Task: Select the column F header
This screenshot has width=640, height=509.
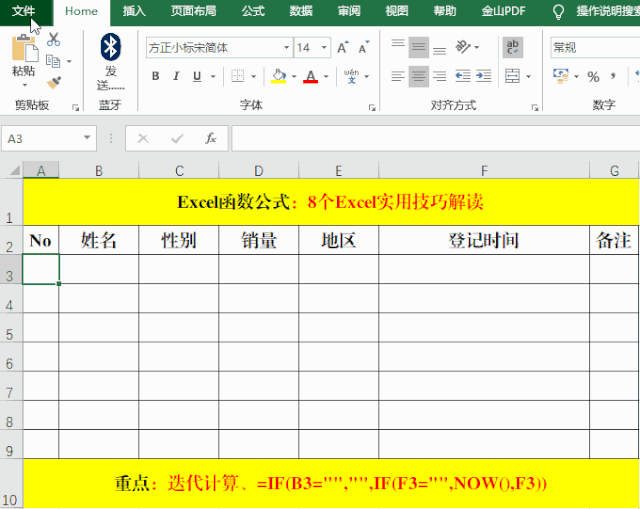Action: coord(483,171)
